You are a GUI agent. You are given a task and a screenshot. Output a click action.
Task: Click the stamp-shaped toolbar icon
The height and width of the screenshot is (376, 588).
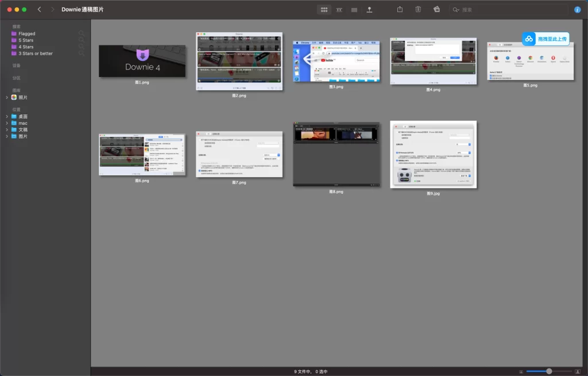pos(369,10)
